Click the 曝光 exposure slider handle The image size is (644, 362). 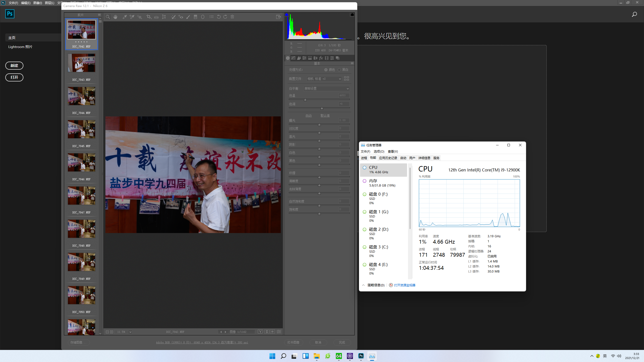coord(319,125)
